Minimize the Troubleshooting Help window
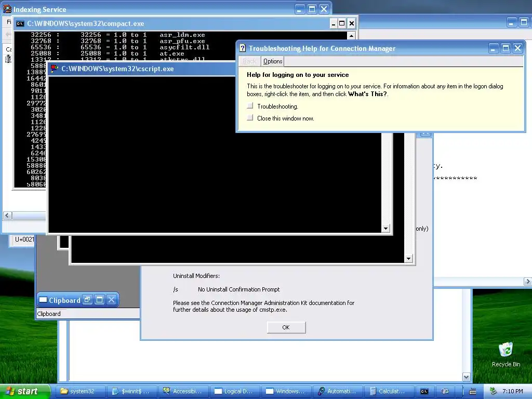The height and width of the screenshot is (399, 532). [x=493, y=48]
